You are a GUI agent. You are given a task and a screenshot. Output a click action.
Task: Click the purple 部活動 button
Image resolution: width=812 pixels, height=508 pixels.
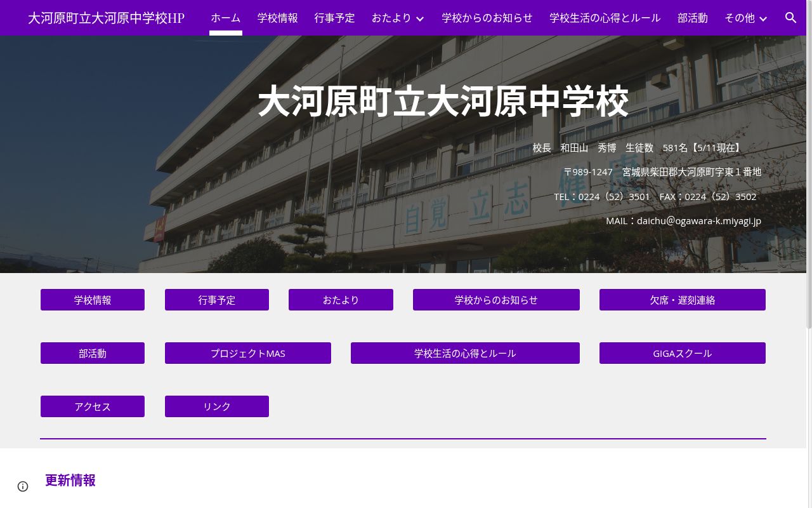tap(93, 353)
